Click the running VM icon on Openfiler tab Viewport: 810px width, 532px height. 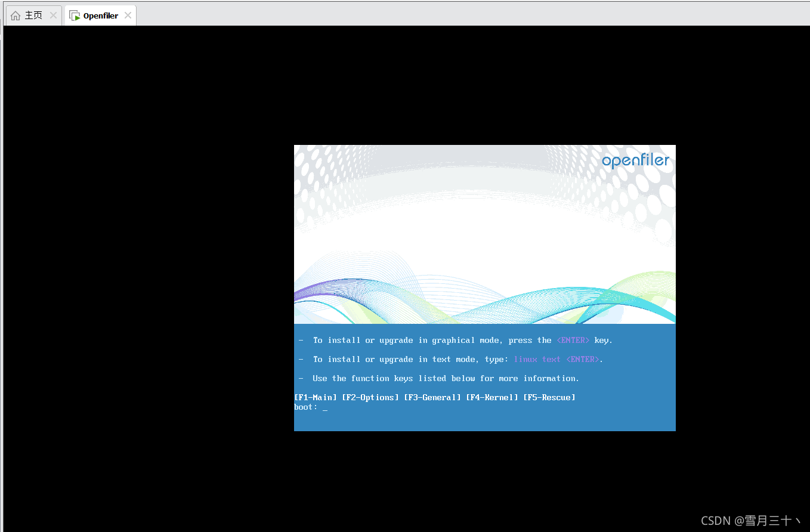click(x=75, y=16)
